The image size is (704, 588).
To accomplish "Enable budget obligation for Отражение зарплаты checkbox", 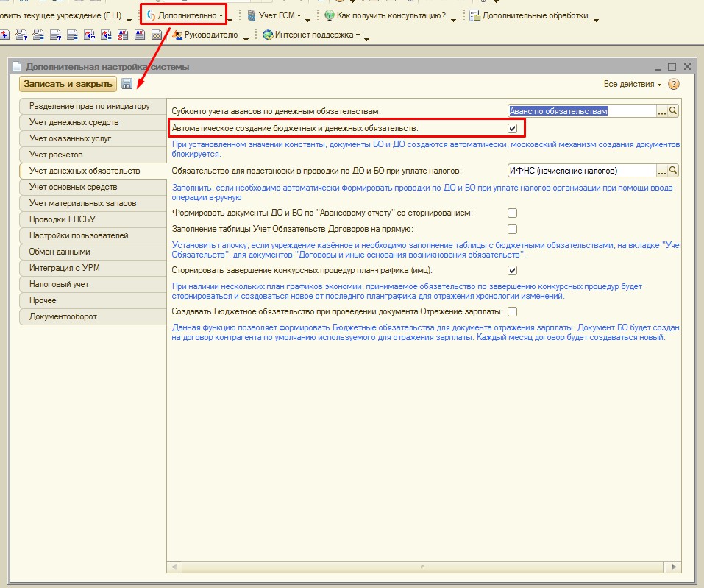I will point(513,311).
